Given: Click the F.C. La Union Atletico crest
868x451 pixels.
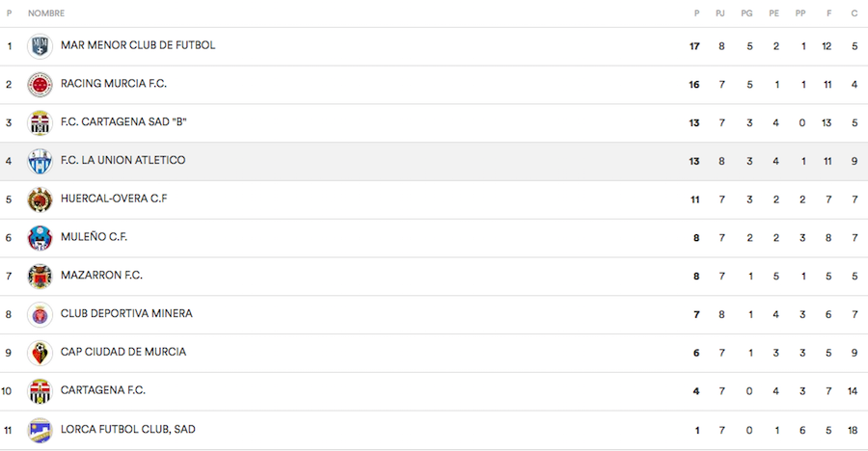Looking at the screenshot, I should [40, 161].
